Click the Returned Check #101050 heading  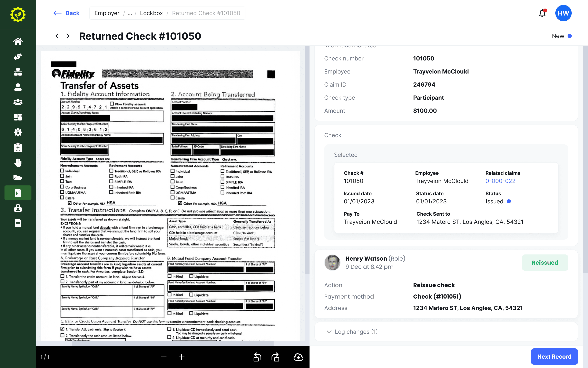tap(140, 36)
